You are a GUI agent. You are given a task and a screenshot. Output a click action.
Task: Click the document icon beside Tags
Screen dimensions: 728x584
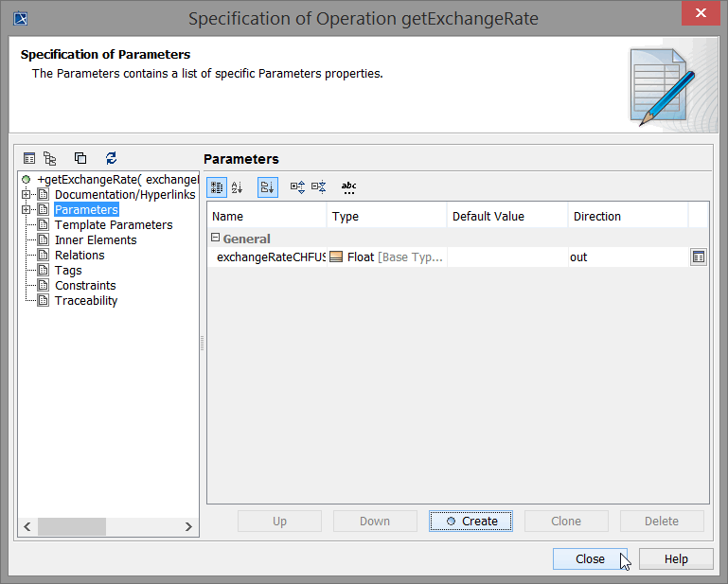(x=44, y=270)
